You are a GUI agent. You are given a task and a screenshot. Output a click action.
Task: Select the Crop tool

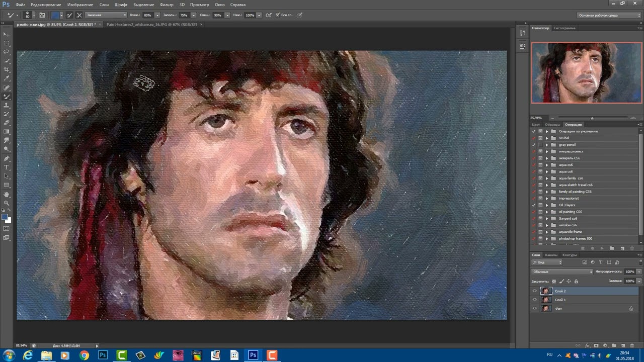click(7, 69)
